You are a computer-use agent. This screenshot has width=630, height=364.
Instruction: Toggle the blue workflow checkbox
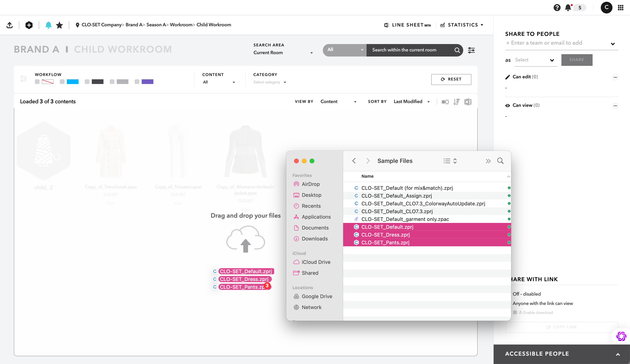[62, 82]
